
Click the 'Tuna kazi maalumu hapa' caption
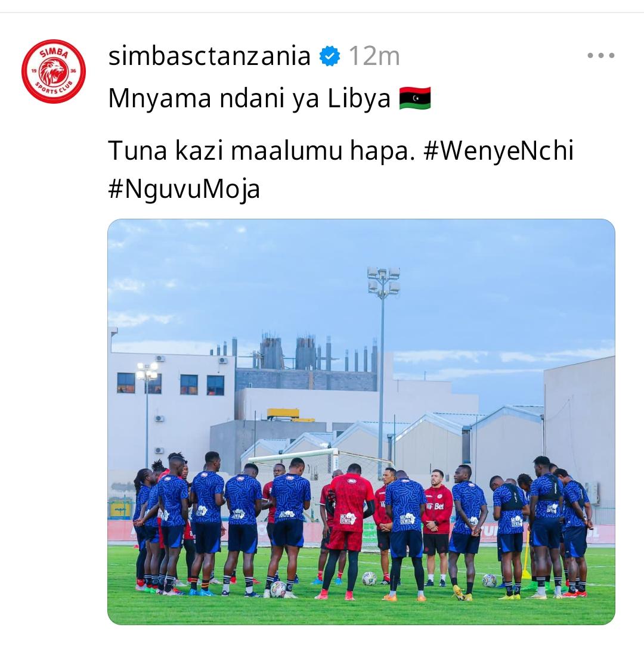(x=261, y=150)
